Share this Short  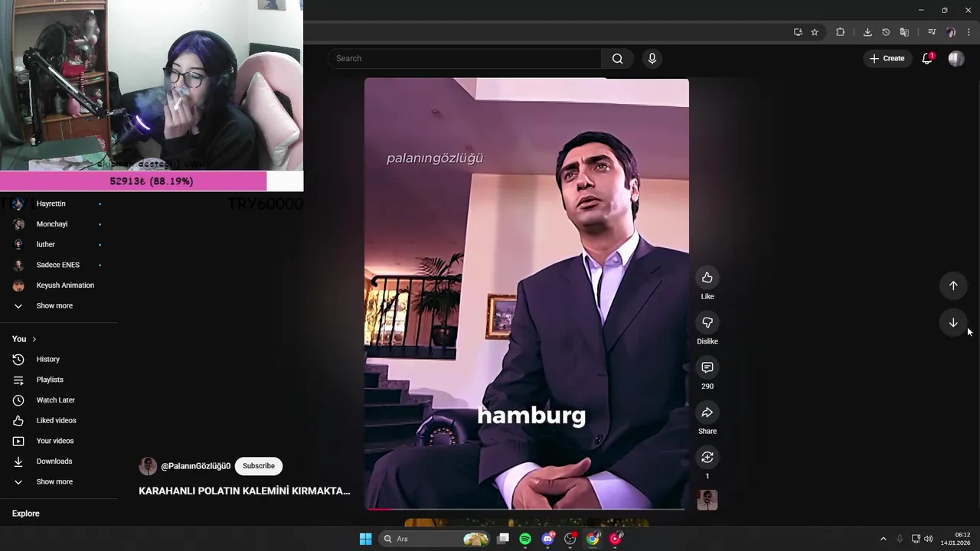707,412
